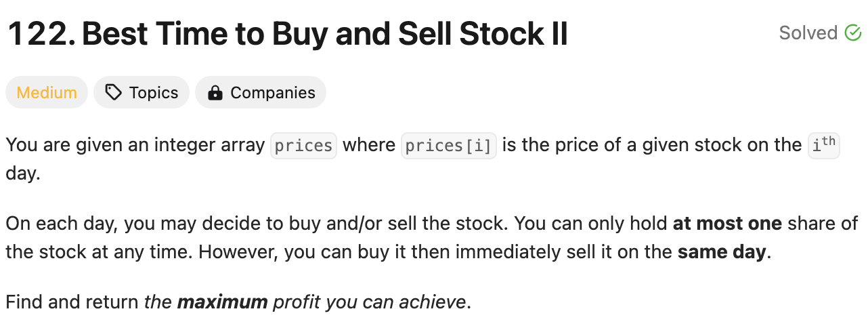Screen dimensions: 868x324
Task: Click the lock icon beside Companies
Action: [215, 93]
